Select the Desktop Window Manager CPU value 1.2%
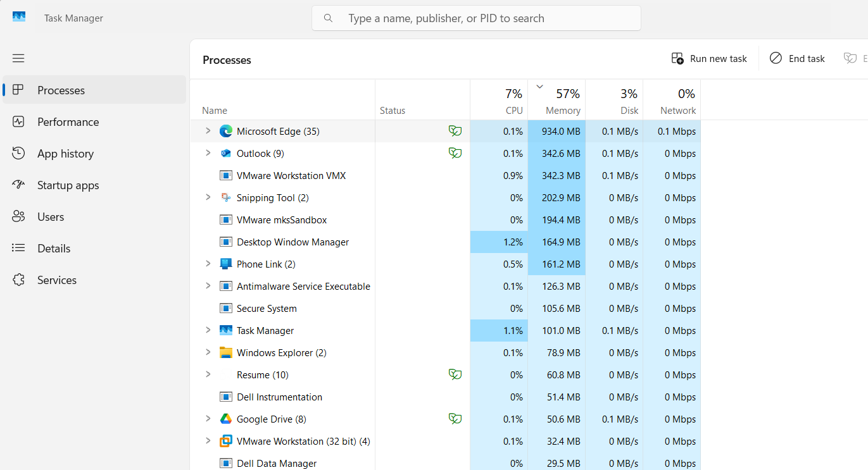 (513, 242)
